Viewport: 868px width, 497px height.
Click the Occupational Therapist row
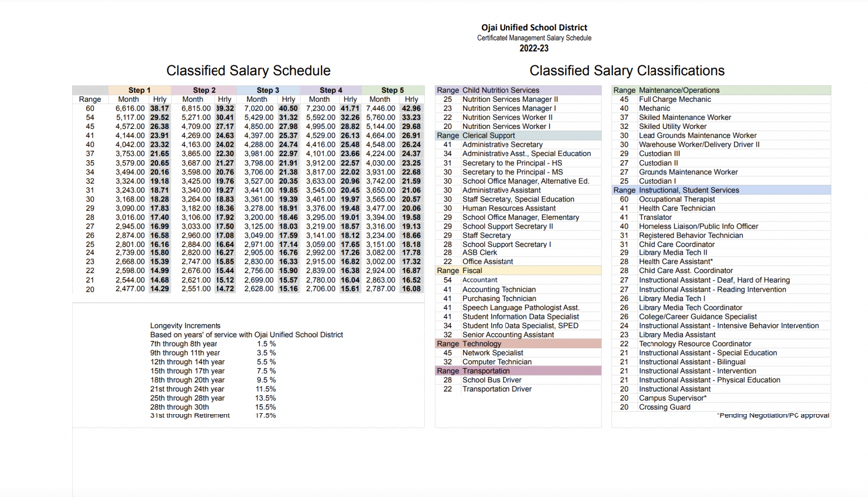tap(676, 199)
